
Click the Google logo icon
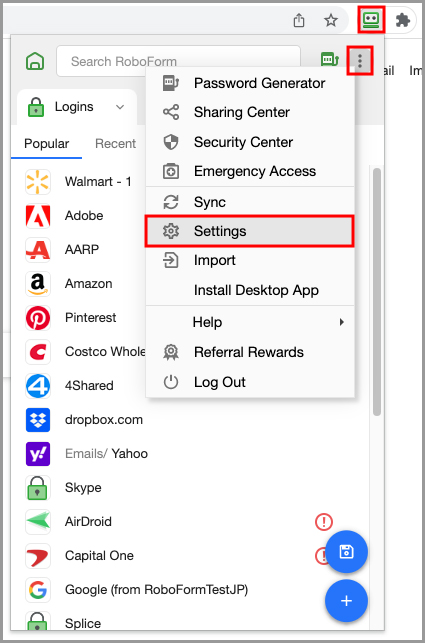(38, 590)
